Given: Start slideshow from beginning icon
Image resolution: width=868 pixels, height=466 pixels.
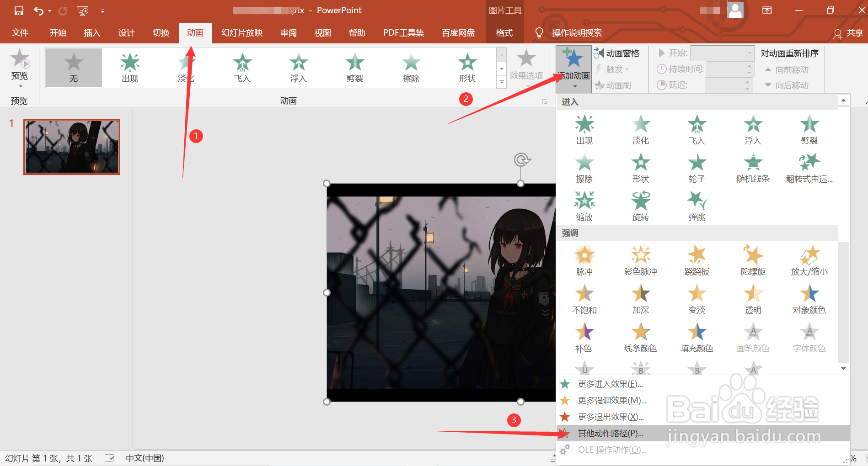Looking at the screenshot, I should 83,11.
